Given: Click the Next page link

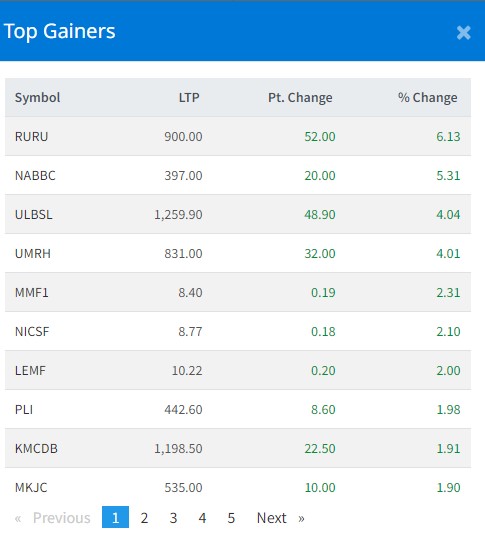Looking at the screenshot, I should [x=280, y=518].
